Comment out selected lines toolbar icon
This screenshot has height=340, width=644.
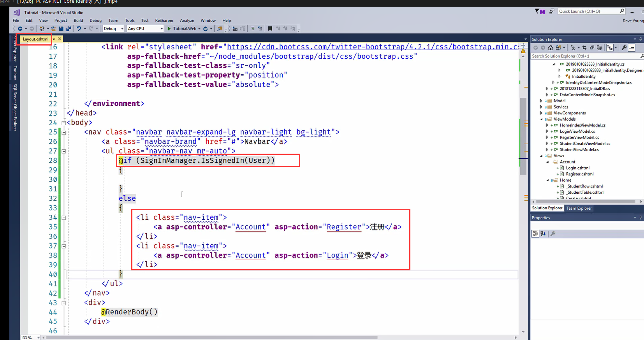252,28
